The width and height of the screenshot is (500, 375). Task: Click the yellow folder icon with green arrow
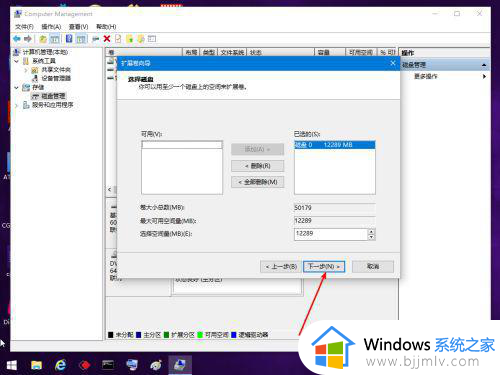pos(129,39)
